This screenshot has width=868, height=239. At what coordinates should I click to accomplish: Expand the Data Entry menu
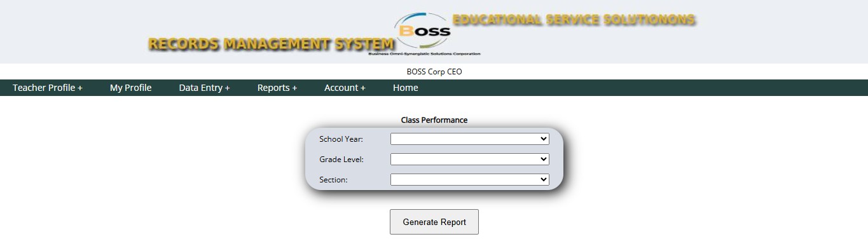click(204, 88)
